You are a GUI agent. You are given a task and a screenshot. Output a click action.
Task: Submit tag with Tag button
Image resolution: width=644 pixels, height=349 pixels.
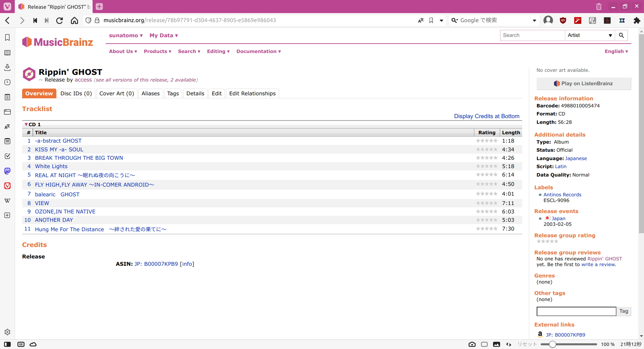tap(624, 311)
